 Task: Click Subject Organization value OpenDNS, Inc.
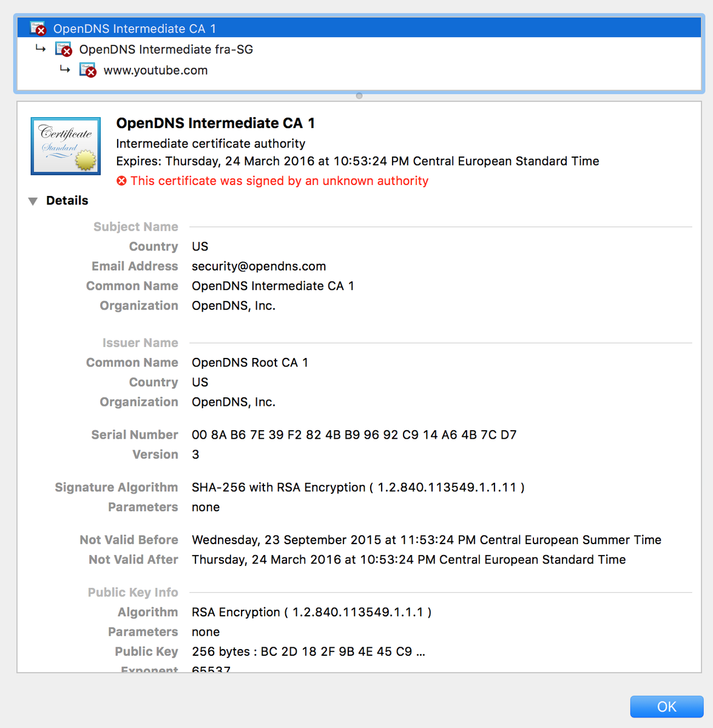point(234,306)
